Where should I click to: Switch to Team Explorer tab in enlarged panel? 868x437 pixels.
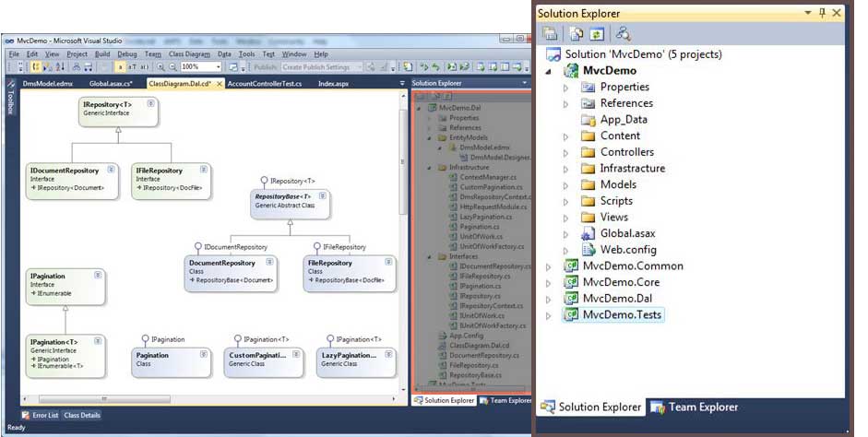(x=695, y=407)
